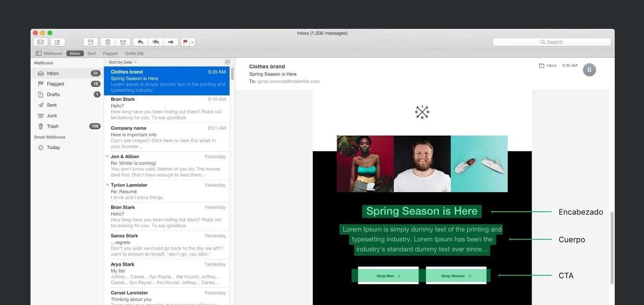Click the Inbox folder label in header

coord(548,66)
